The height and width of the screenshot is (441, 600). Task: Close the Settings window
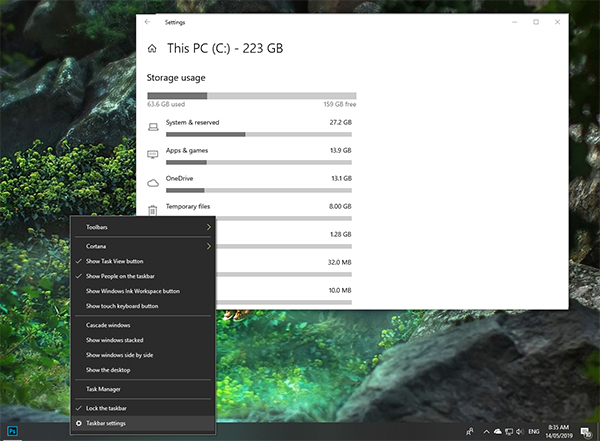pyautogui.click(x=558, y=22)
